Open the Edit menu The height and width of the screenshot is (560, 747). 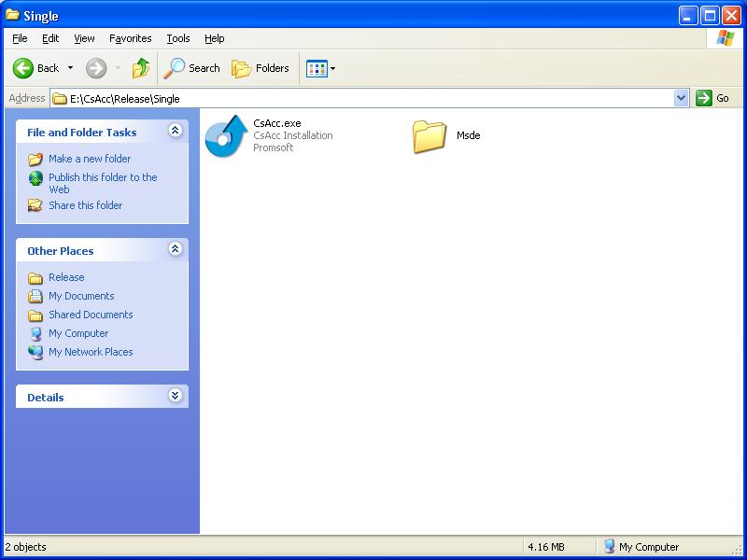50,38
